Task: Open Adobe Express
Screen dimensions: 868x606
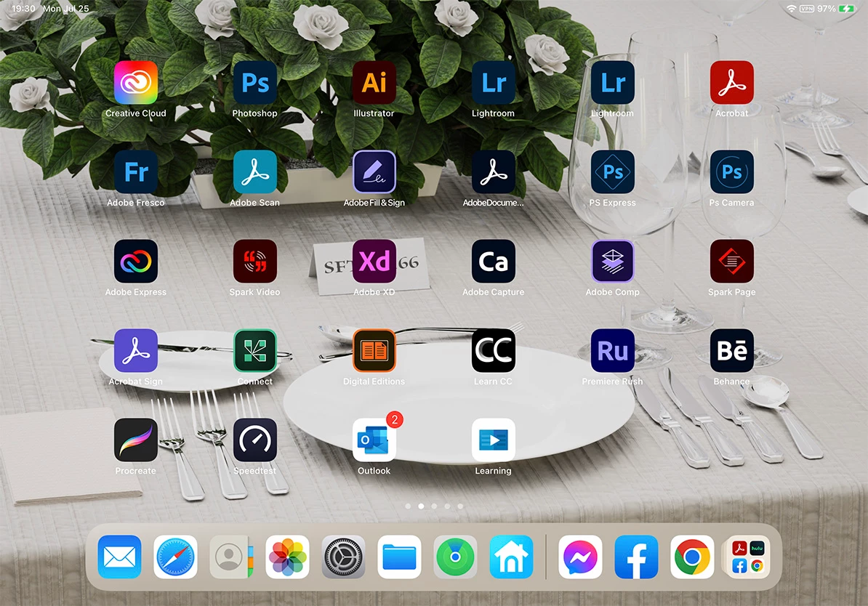Action: click(136, 261)
